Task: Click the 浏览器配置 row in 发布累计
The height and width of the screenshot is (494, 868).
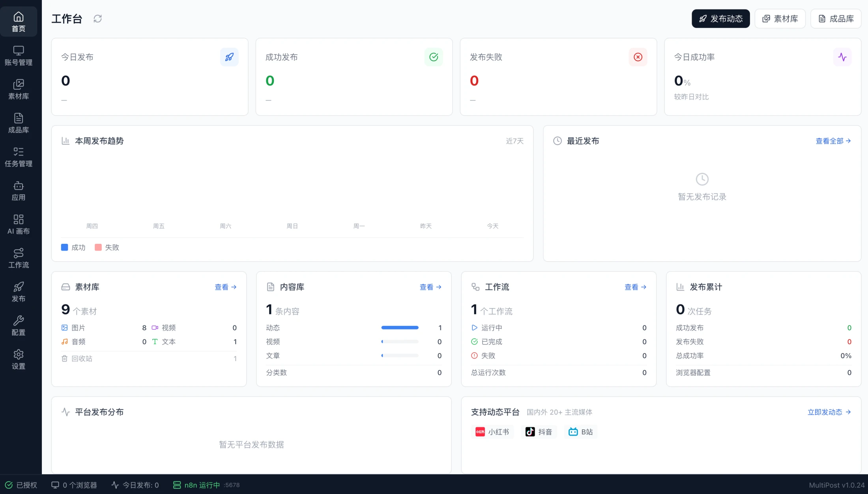Action: coord(763,372)
